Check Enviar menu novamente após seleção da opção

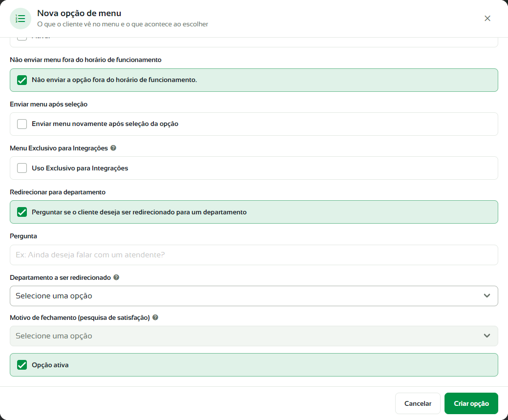22,124
